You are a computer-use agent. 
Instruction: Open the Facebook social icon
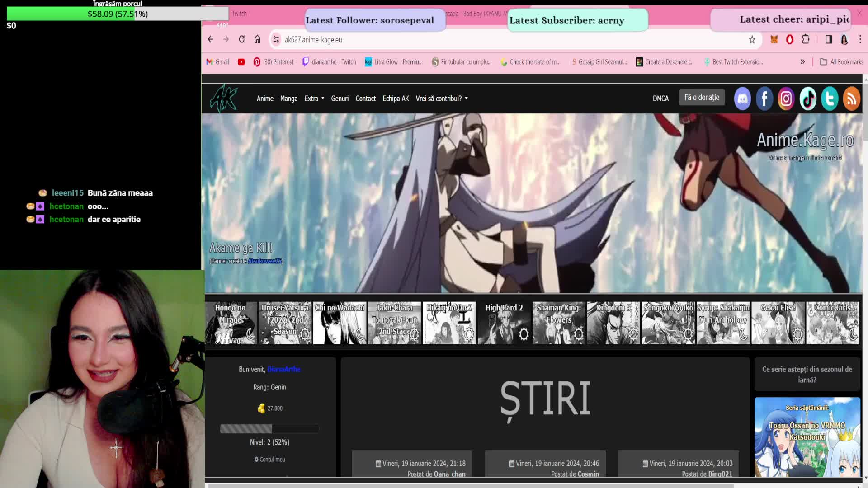tap(764, 99)
